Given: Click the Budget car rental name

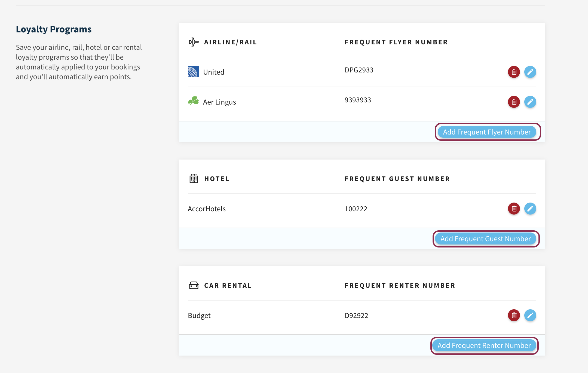Looking at the screenshot, I should (x=199, y=316).
